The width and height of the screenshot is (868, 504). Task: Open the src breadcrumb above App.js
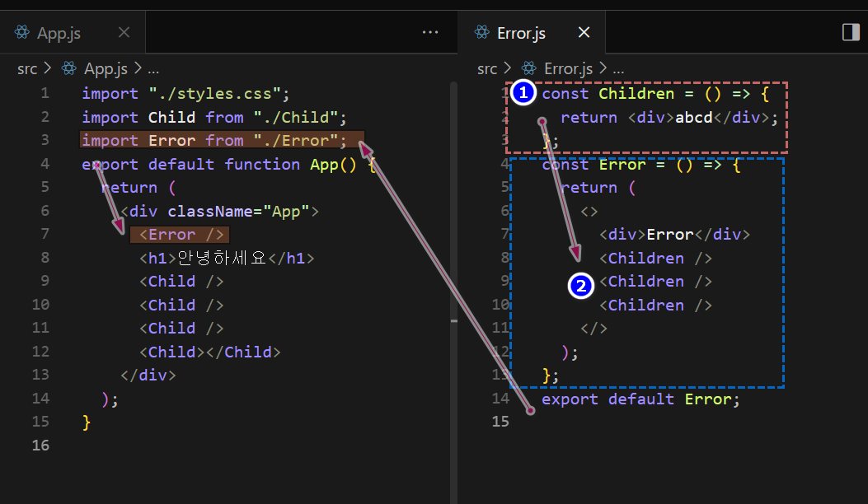27,69
